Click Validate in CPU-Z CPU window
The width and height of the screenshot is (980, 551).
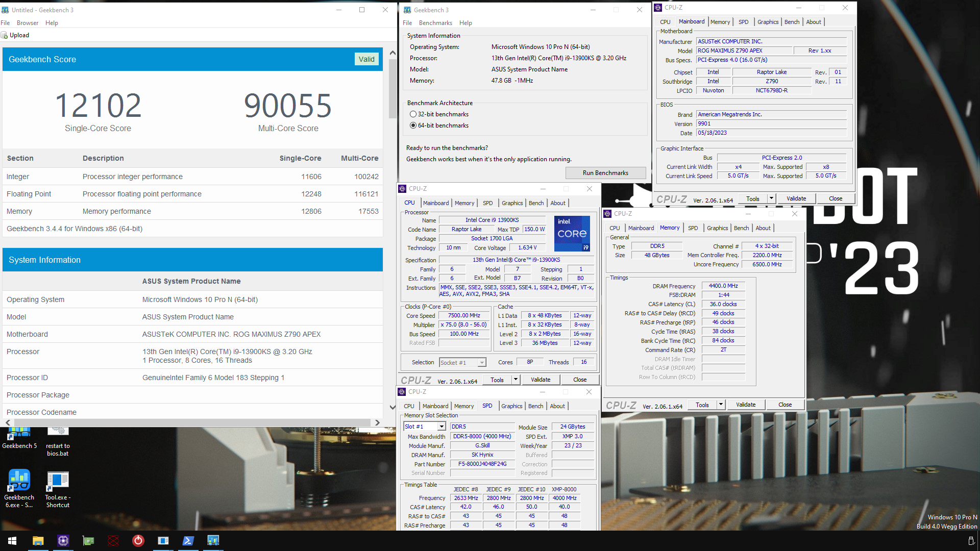click(541, 380)
